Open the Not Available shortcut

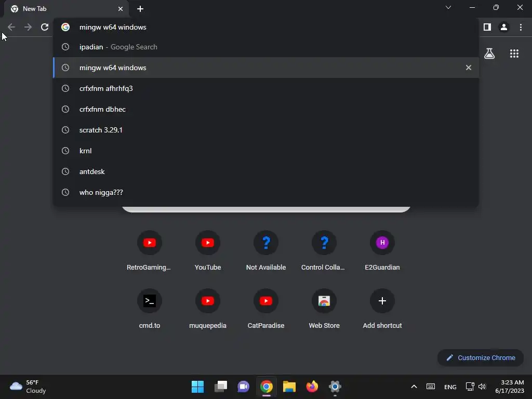[x=266, y=251]
